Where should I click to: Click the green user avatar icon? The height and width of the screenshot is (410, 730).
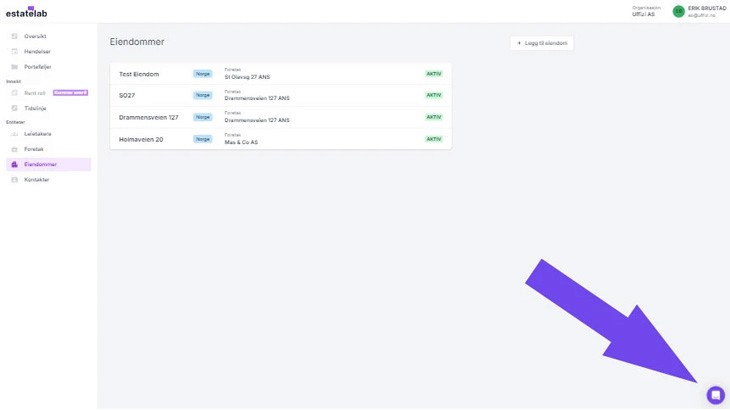pyautogui.click(x=679, y=12)
